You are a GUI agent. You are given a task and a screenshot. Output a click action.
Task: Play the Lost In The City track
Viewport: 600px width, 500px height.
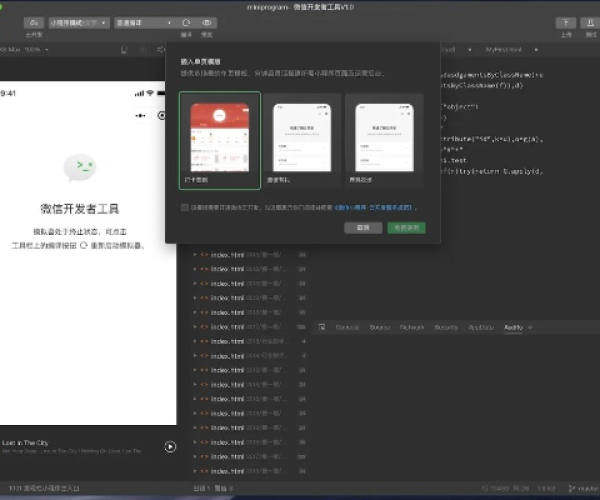tap(170, 446)
